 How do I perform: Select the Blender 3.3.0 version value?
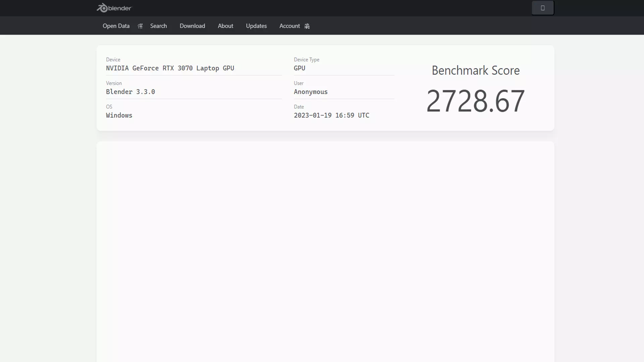(x=130, y=92)
